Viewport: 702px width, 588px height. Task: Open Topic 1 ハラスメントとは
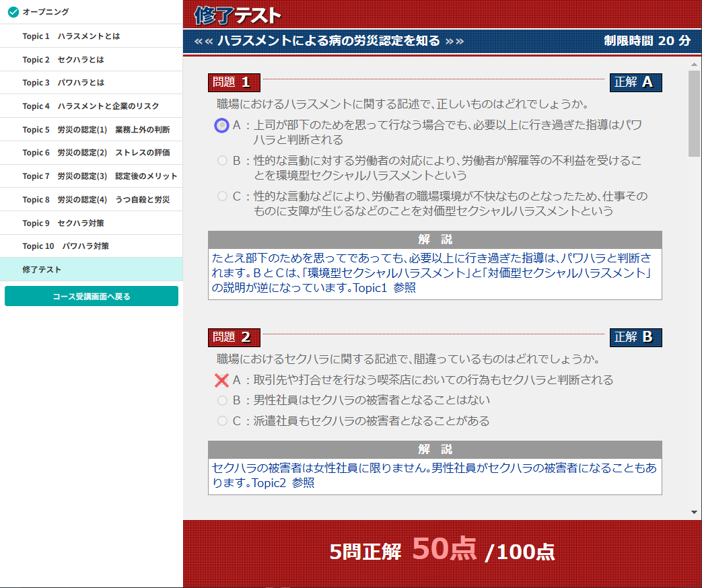click(92, 36)
